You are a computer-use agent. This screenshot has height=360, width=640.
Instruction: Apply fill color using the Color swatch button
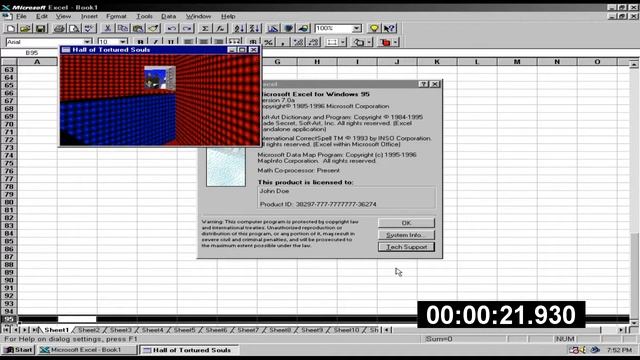click(359, 42)
